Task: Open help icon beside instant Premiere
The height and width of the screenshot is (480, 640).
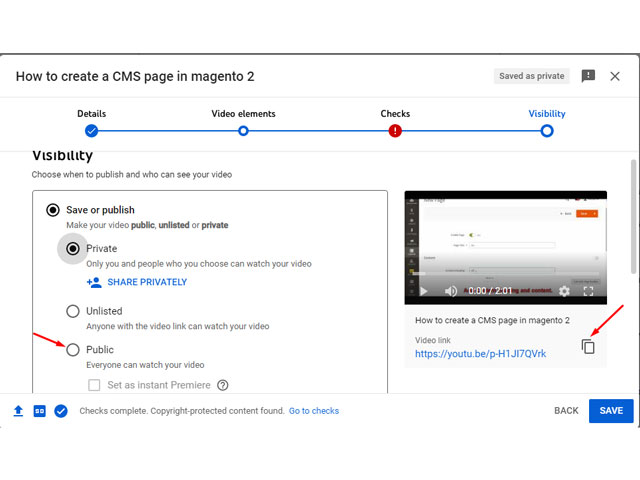Action: pyautogui.click(x=223, y=385)
